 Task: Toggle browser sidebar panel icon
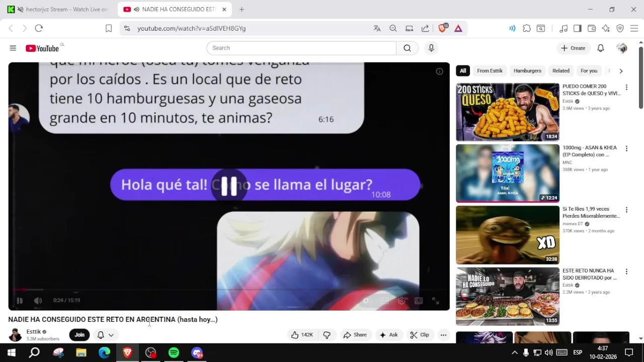[x=578, y=28]
